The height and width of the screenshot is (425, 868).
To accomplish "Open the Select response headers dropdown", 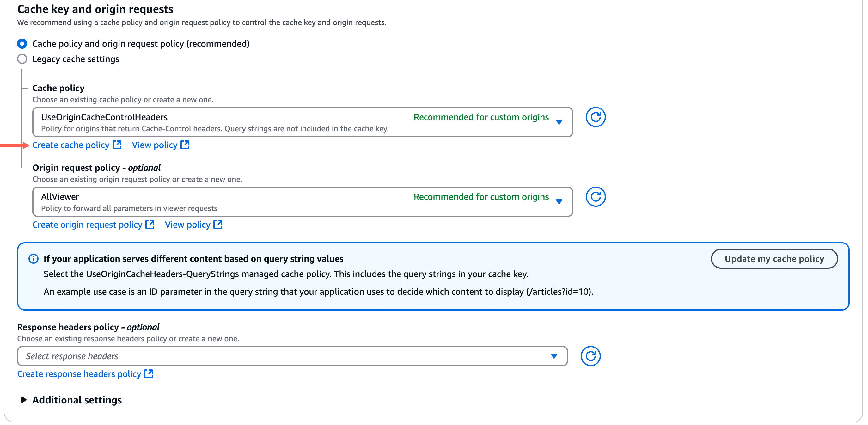I will [x=553, y=355].
